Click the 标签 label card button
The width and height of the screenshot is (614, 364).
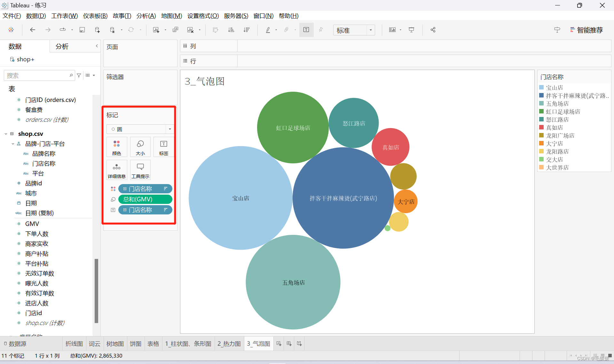click(x=164, y=147)
